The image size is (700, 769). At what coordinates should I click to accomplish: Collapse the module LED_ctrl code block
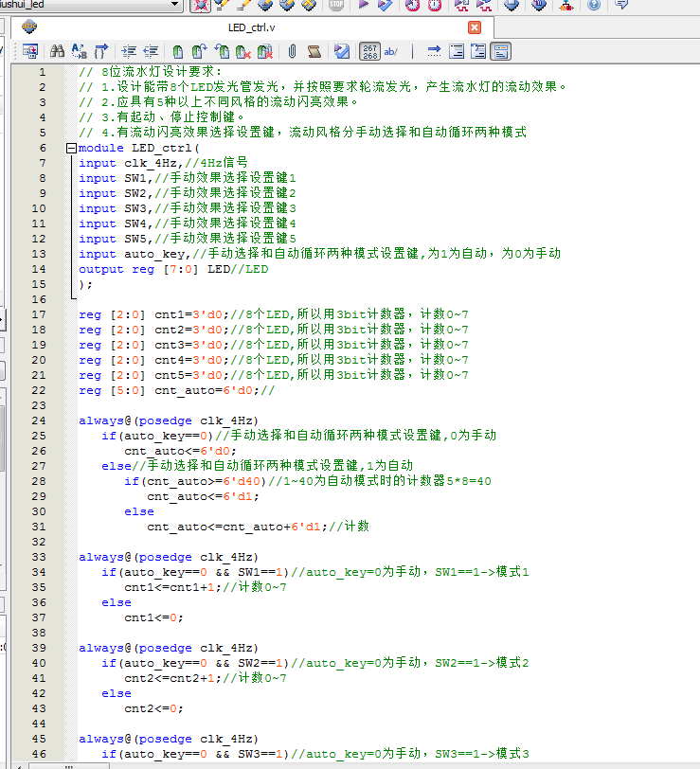coord(72,148)
